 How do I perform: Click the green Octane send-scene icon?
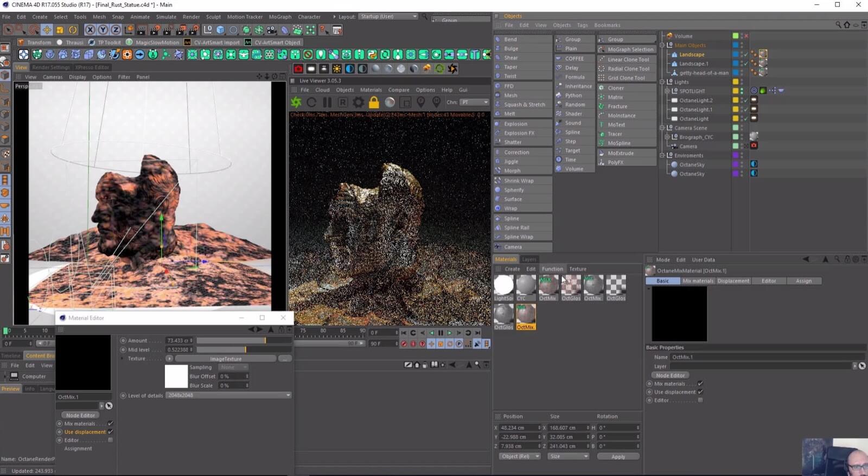click(x=296, y=103)
